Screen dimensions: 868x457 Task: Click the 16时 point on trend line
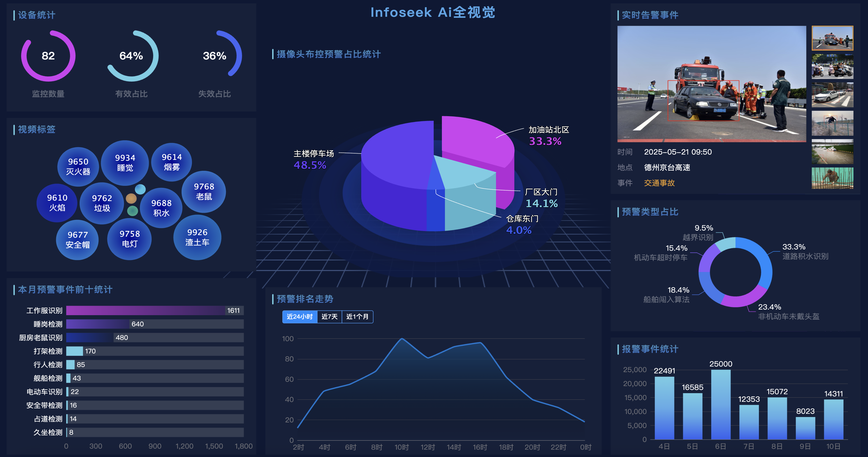point(480,343)
